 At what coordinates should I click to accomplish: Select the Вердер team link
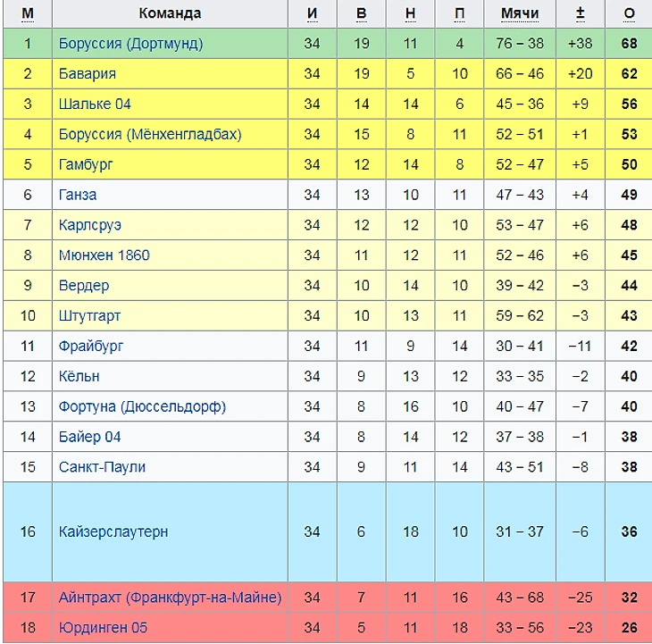pyautogui.click(x=84, y=286)
